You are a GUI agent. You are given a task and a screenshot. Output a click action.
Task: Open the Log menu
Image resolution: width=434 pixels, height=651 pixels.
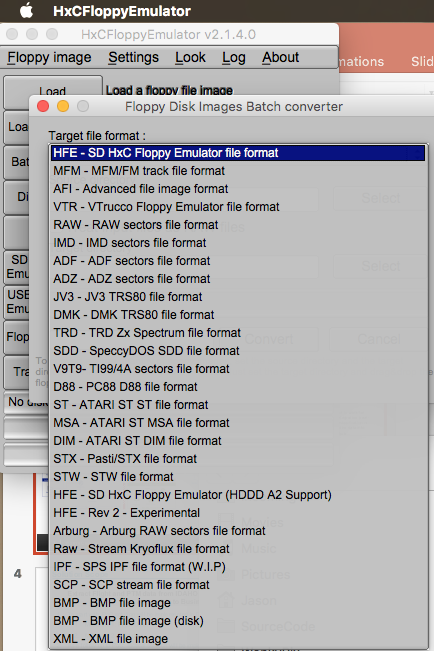click(x=233, y=57)
